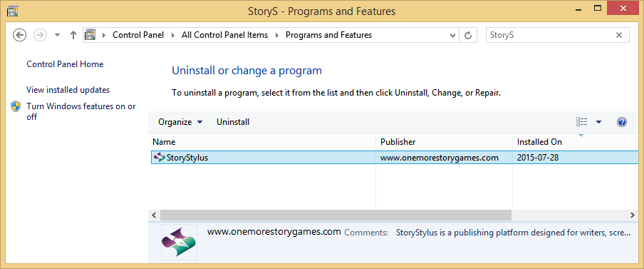644x269 pixels.
Task: Open Help with the question mark icon
Action: pyautogui.click(x=622, y=122)
